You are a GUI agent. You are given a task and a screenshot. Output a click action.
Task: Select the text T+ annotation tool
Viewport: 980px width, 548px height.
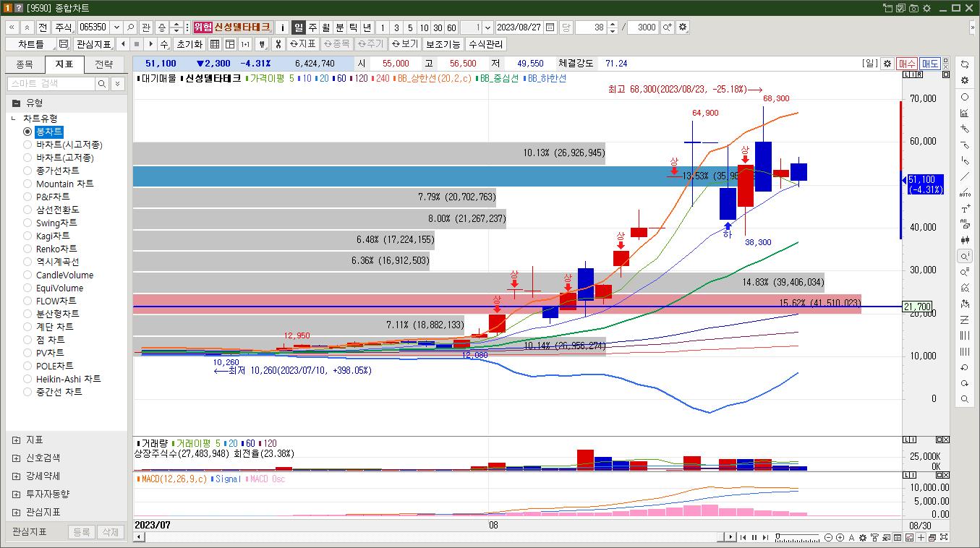(965, 209)
